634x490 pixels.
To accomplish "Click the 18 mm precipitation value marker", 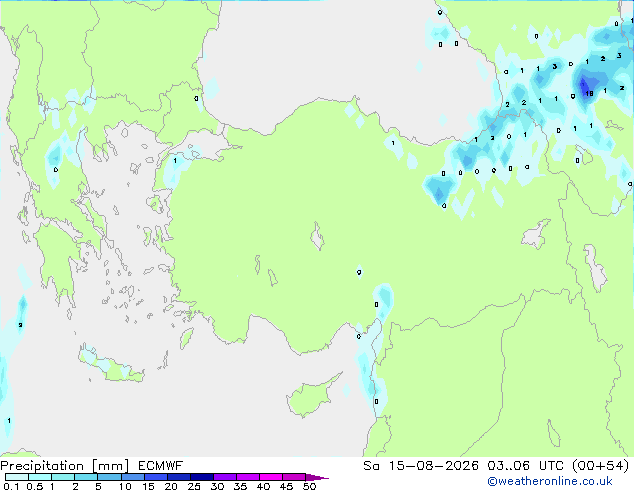I will [589, 93].
